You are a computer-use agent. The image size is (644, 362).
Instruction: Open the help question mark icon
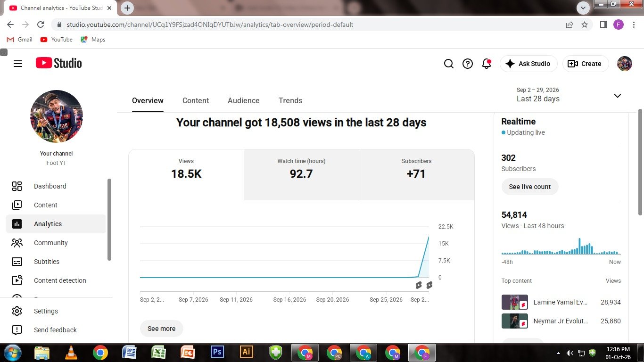pyautogui.click(x=468, y=64)
